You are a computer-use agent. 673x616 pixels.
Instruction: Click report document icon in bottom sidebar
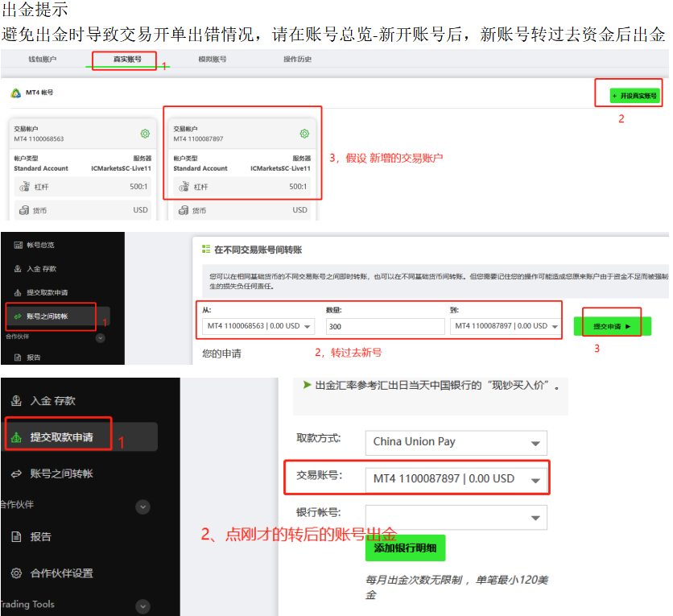[16, 536]
